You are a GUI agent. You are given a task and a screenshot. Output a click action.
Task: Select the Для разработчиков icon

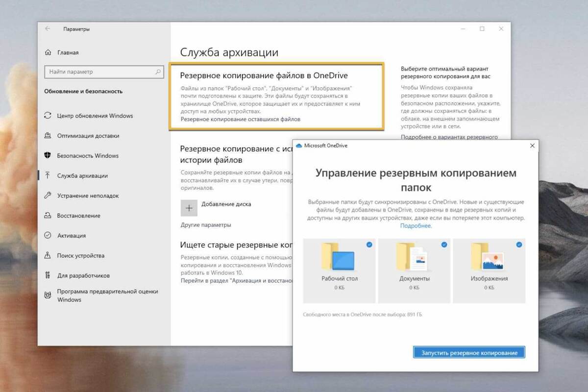click(48, 275)
